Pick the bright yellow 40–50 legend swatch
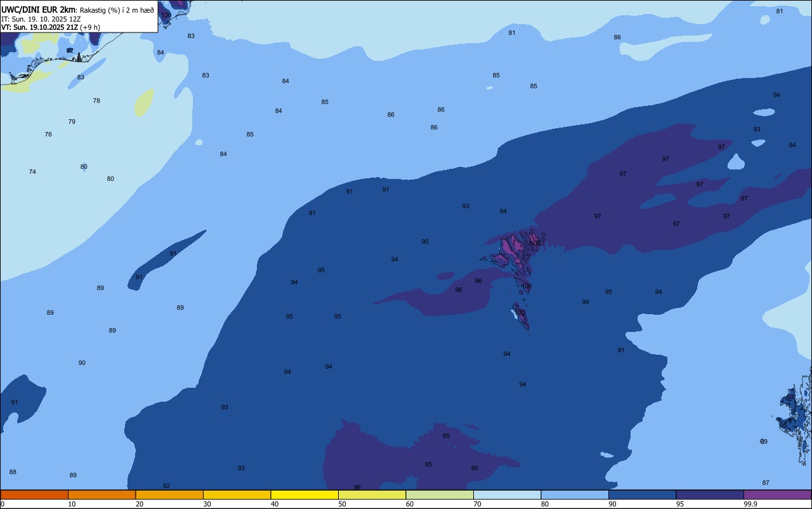The image size is (812, 509). (x=304, y=494)
